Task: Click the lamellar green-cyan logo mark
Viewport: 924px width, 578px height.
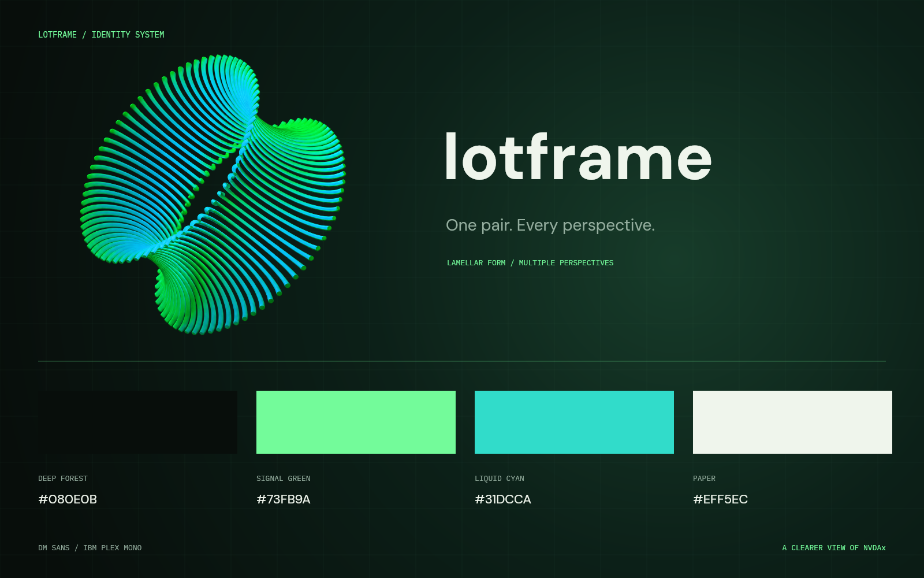Action: tap(213, 195)
